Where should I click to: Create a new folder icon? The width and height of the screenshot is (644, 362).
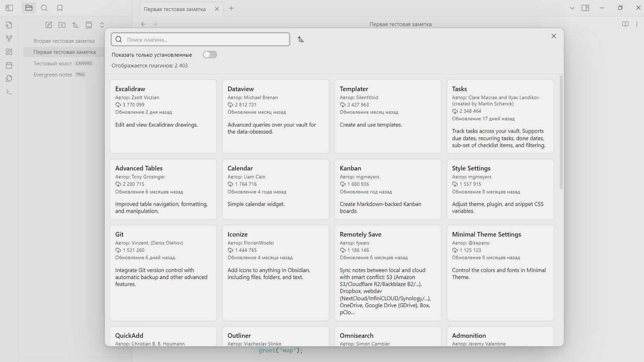pos(62,25)
